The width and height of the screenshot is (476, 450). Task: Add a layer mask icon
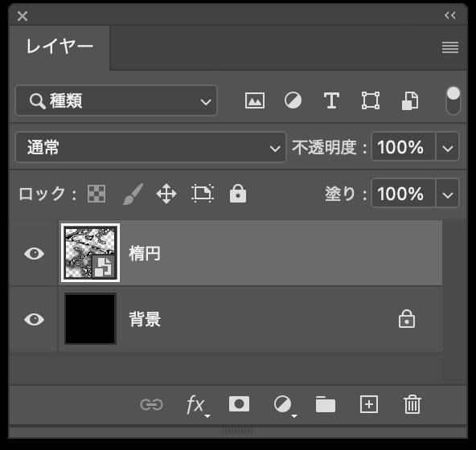pyautogui.click(x=240, y=404)
